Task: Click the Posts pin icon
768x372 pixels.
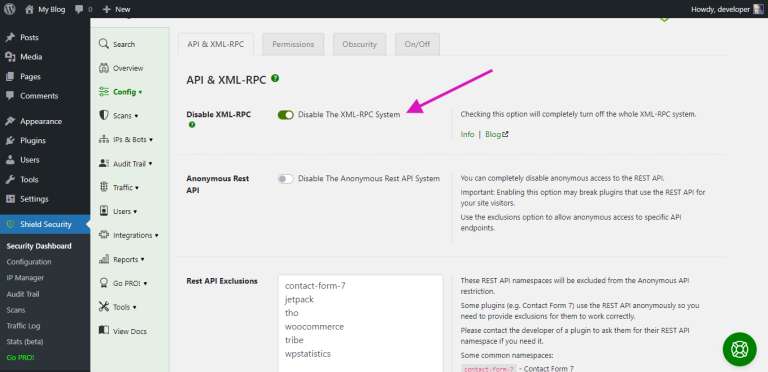Action: click(x=10, y=38)
